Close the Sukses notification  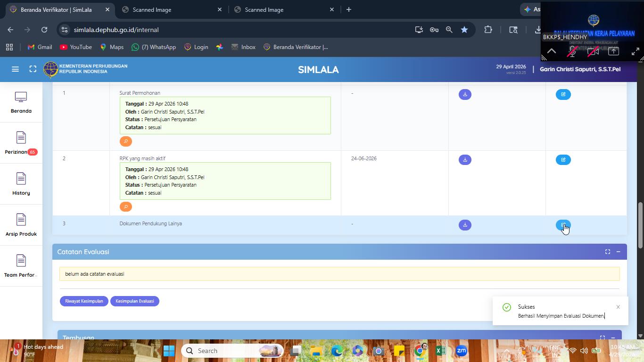pos(618,307)
